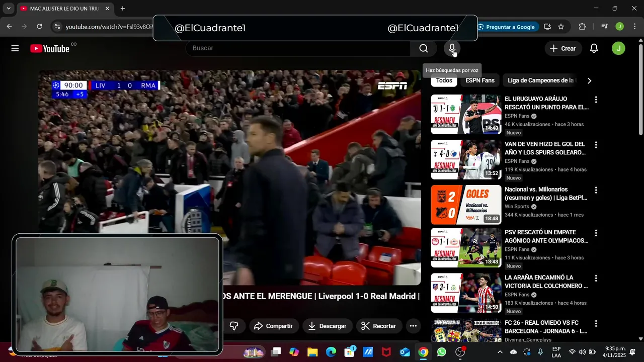Open the tab search dropdown arrow

(8, 9)
